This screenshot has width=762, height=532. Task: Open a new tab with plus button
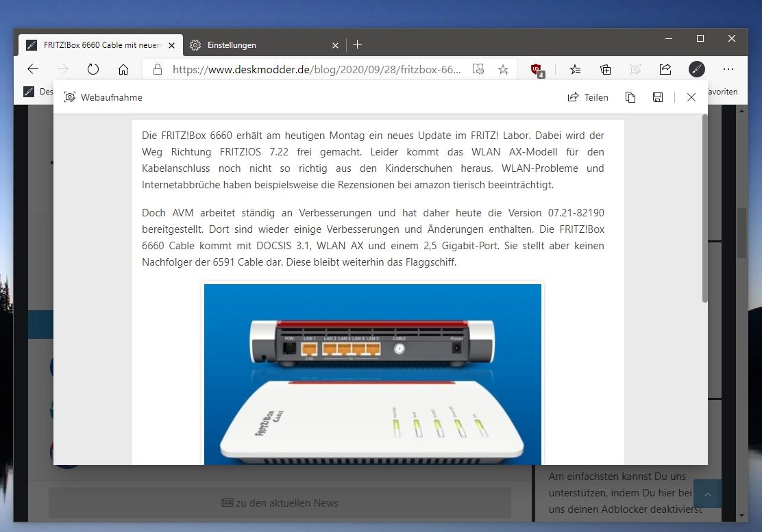[357, 45]
